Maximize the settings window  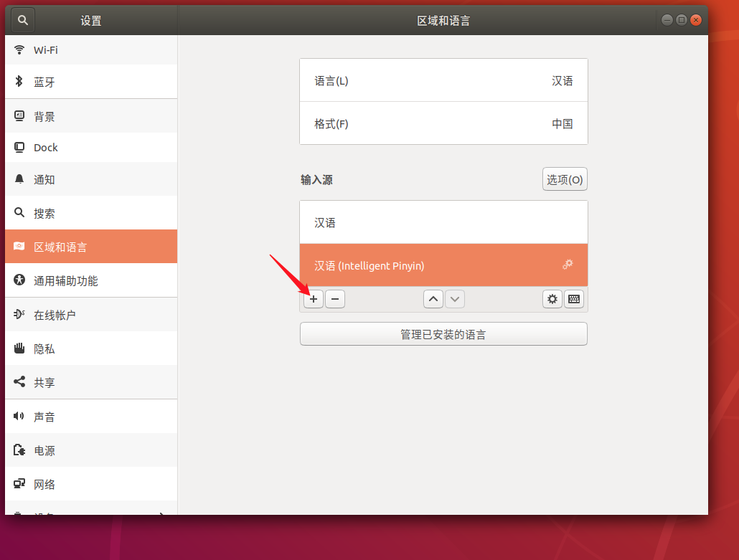tap(682, 20)
